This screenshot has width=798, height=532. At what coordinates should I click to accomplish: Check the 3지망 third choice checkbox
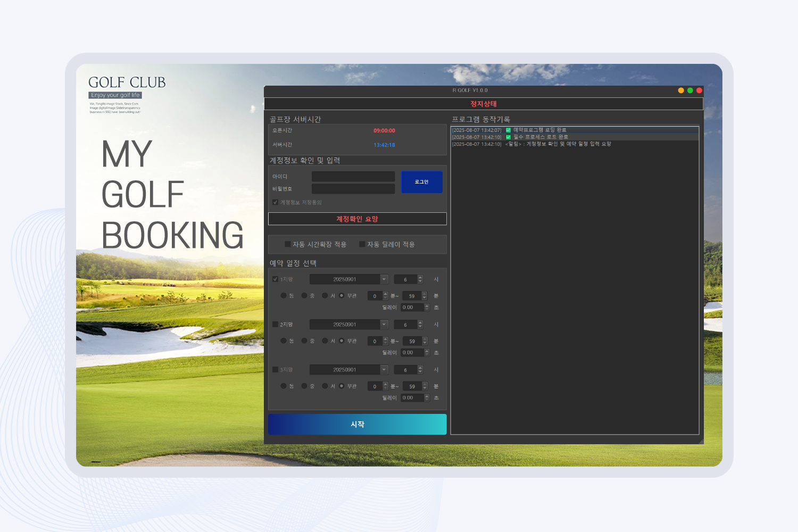click(275, 370)
